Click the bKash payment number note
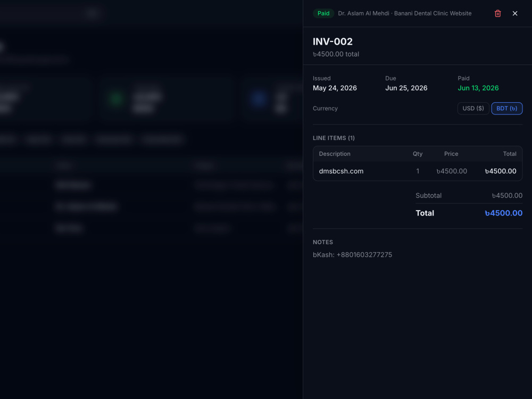This screenshot has height=399, width=532. [352, 255]
